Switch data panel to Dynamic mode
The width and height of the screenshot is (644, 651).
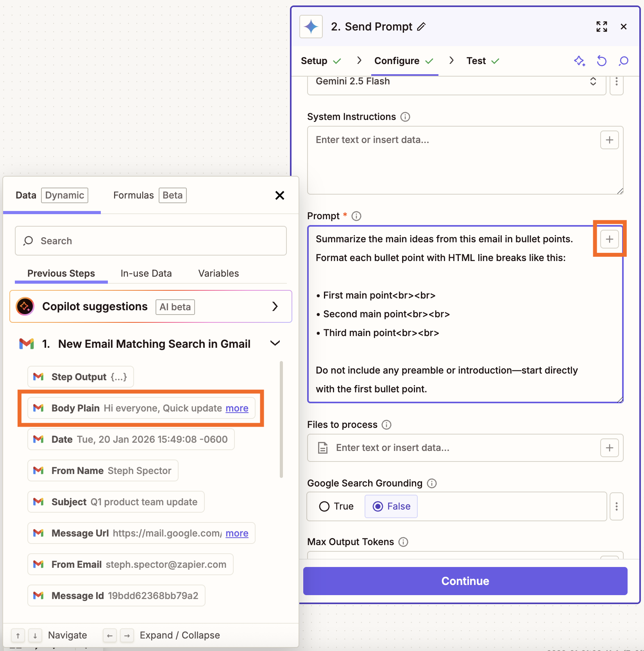point(64,195)
